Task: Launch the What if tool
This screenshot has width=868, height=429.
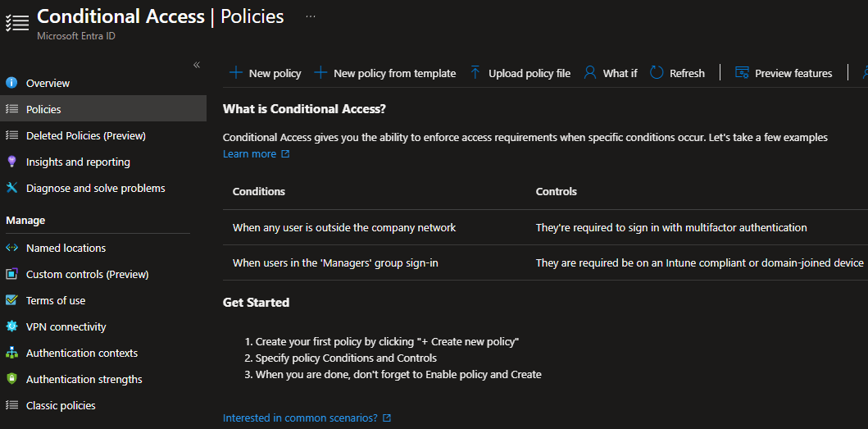Action: pos(611,73)
